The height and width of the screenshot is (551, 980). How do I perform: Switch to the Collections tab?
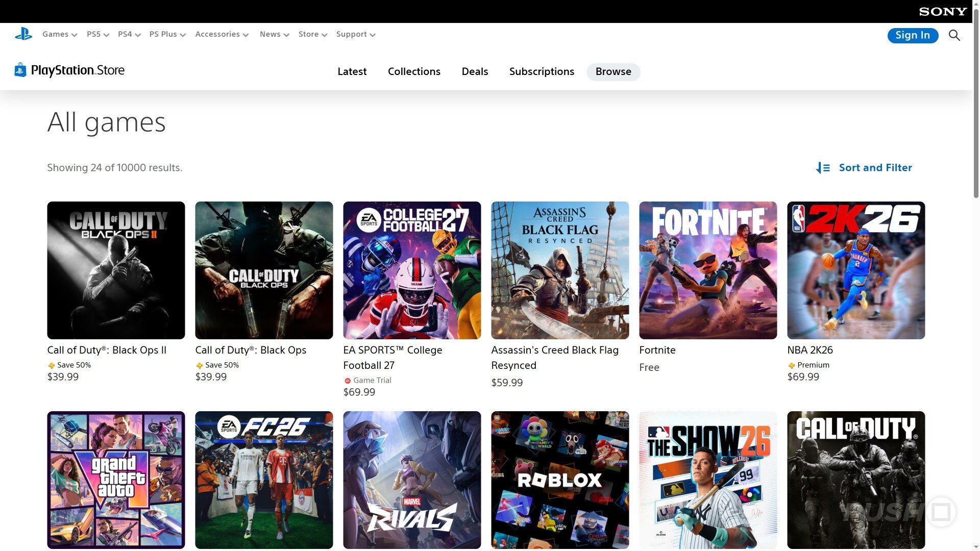point(414,72)
